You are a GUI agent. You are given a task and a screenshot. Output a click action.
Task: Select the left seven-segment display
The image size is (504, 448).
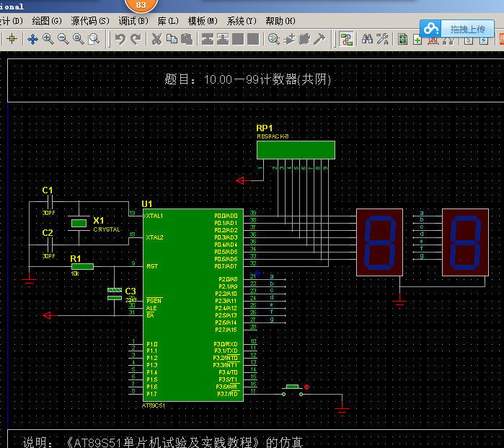pos(379,242)
